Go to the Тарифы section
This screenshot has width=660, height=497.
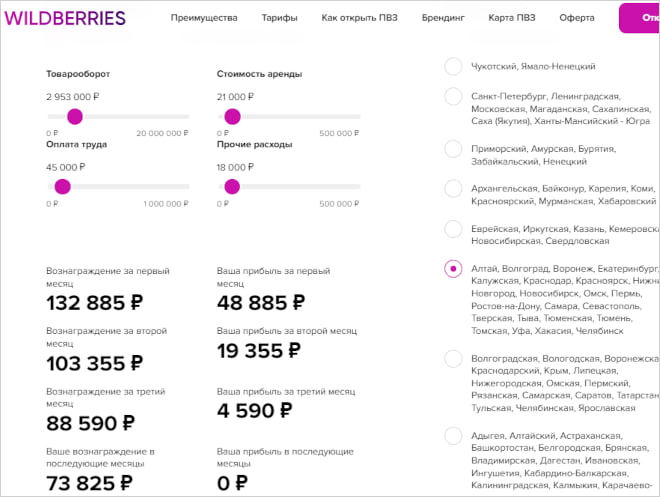pos(279,19)
